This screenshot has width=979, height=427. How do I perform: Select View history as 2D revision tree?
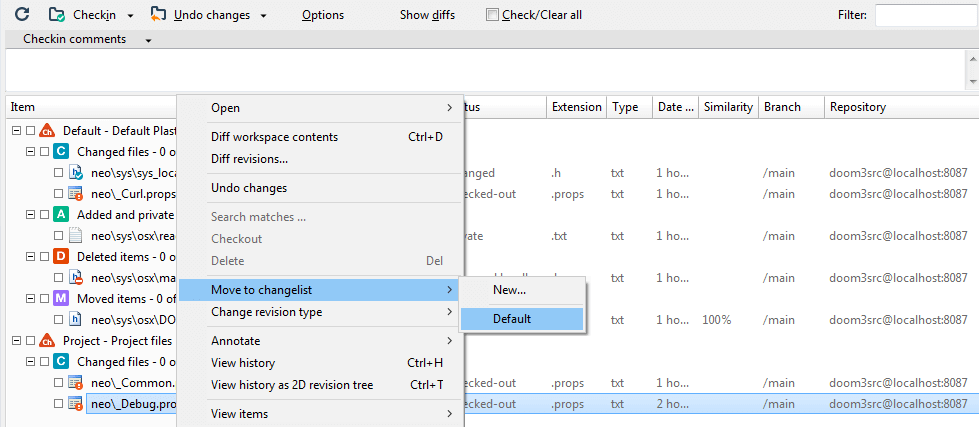click(321, 385)
